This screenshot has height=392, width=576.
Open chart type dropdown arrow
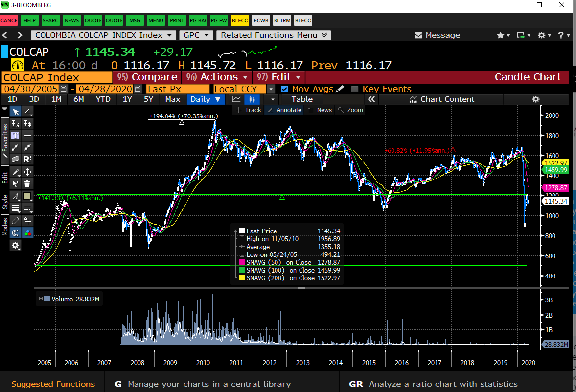tap(273, 99)
